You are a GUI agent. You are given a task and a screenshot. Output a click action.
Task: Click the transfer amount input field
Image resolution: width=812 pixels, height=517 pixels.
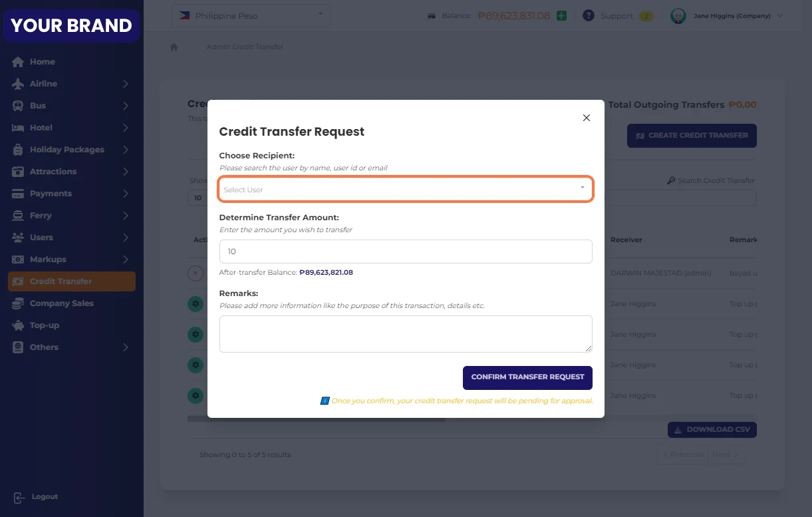(405, 252)
